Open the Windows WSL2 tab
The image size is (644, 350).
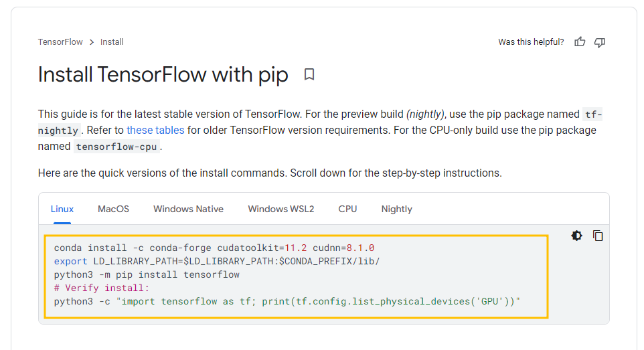(281, 209)
